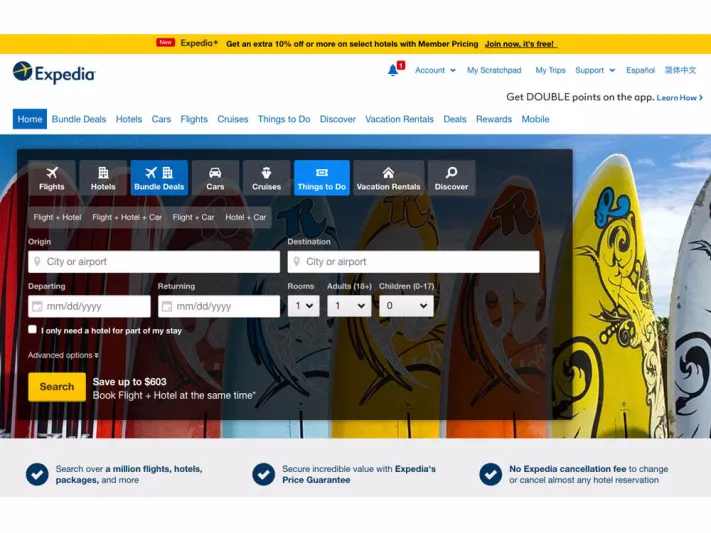Click the Origin city or airport field
The width and height of the screenshot is (711, 533).
154,262
